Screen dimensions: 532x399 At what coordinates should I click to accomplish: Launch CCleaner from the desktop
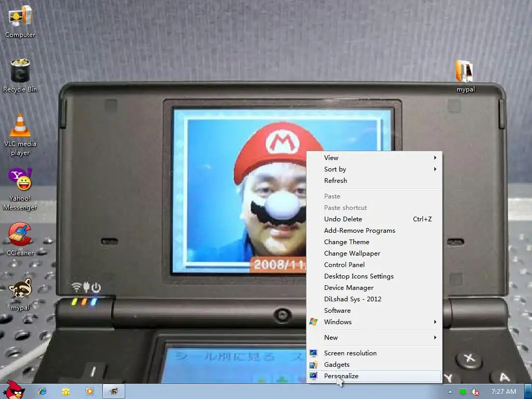tap(20, 239)
